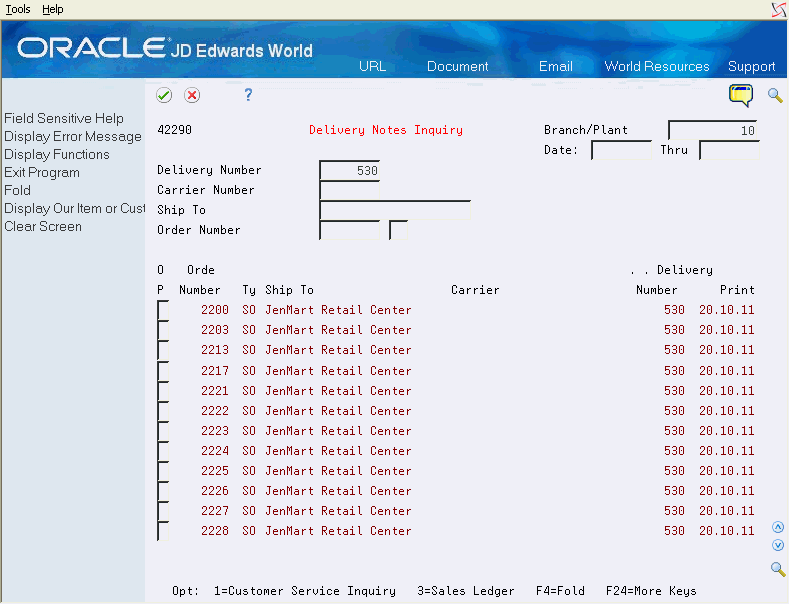The image size is (789, 604).
Task: Select option field for order 2224
Action: coord(163,451)
